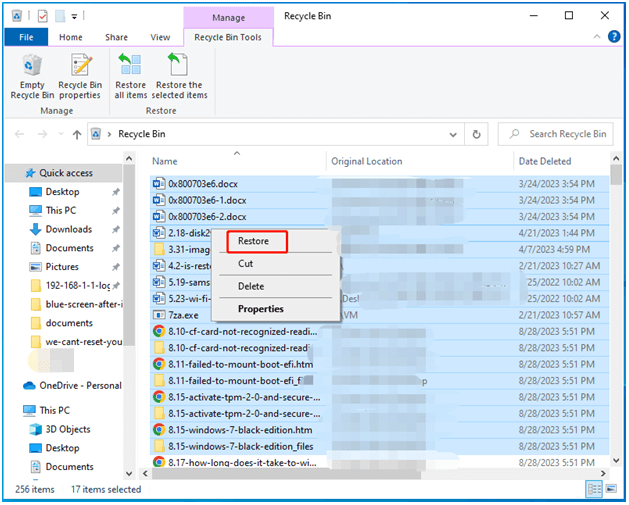Screen dimensions: 629x505
Task: Click Chrome icon of 8.11-failed-to-mount-boot-efi.htm
Action: (159, 365)
